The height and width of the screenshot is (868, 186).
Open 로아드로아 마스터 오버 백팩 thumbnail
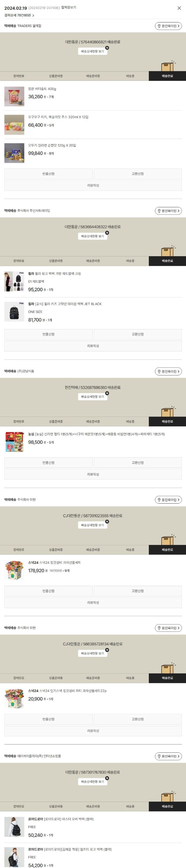point(14,827)
